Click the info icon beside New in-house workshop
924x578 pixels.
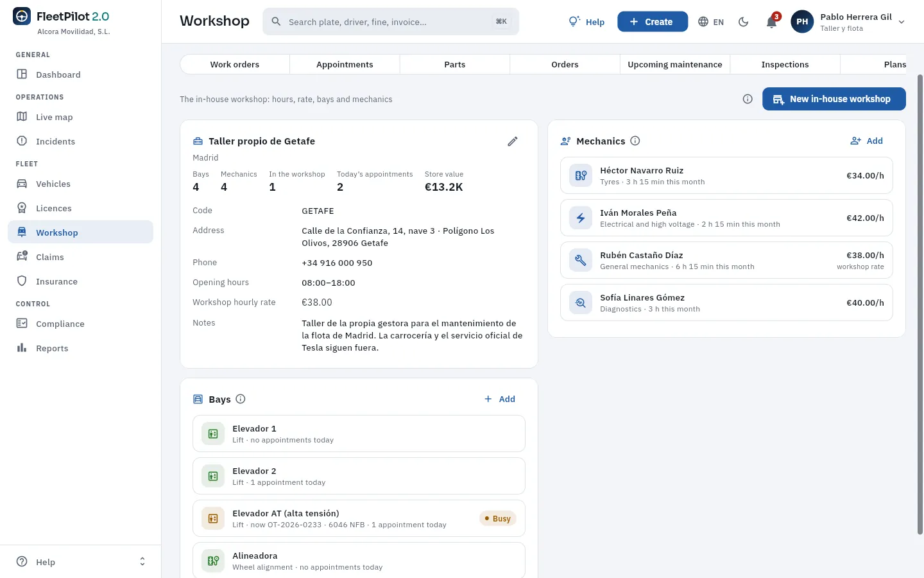pos(748,99)
